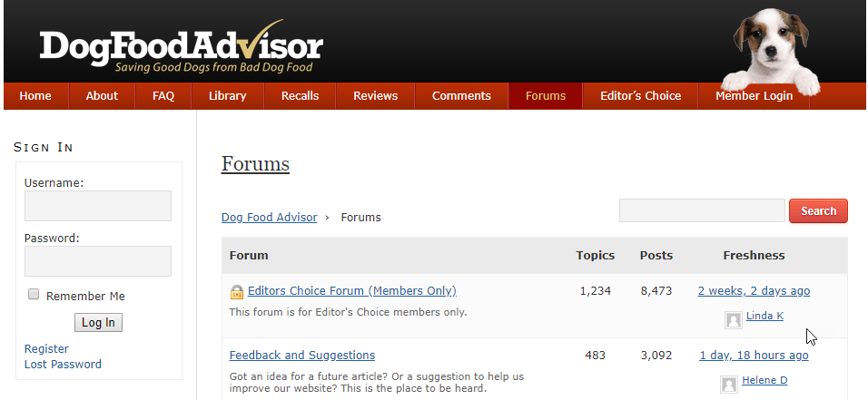This screenshot has width=868, height=400.
Task: Click the Password input field
Action: click(x=98, y=261)
